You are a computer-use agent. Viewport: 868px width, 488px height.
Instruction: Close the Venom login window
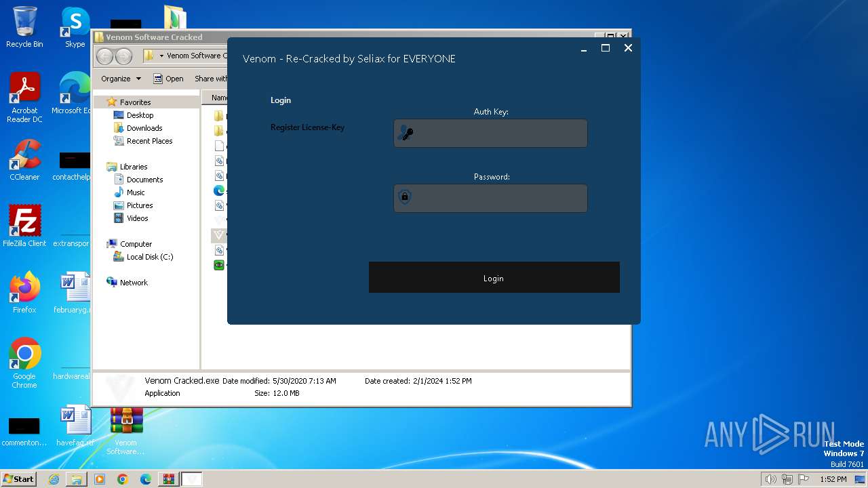[x=628, y=48]
